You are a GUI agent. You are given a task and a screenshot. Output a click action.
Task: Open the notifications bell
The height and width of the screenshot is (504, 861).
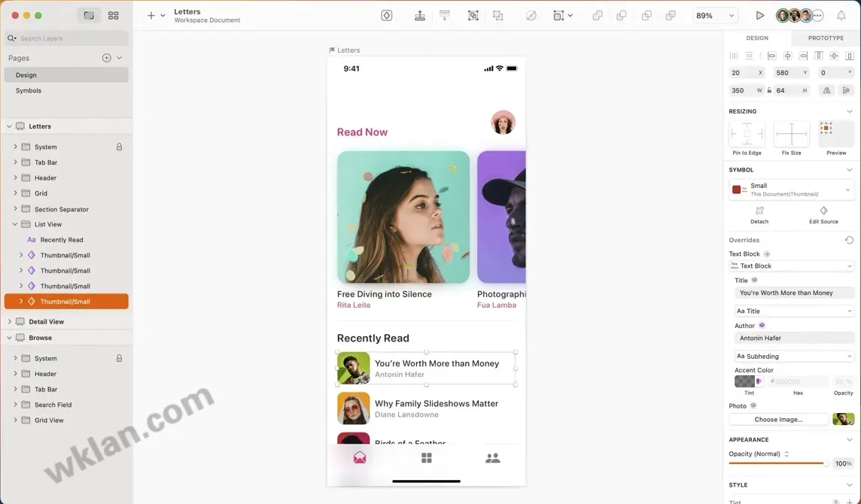click(x=841, y=15)
